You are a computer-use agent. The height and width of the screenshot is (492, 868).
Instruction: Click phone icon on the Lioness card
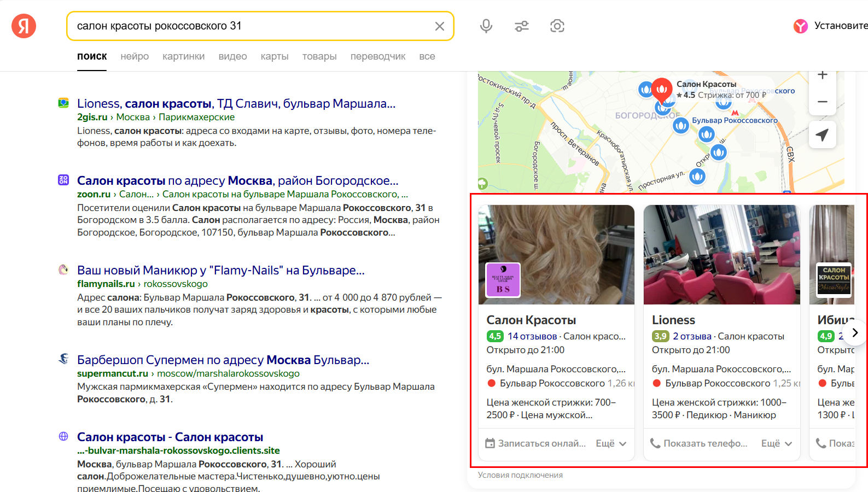(655, 443)
